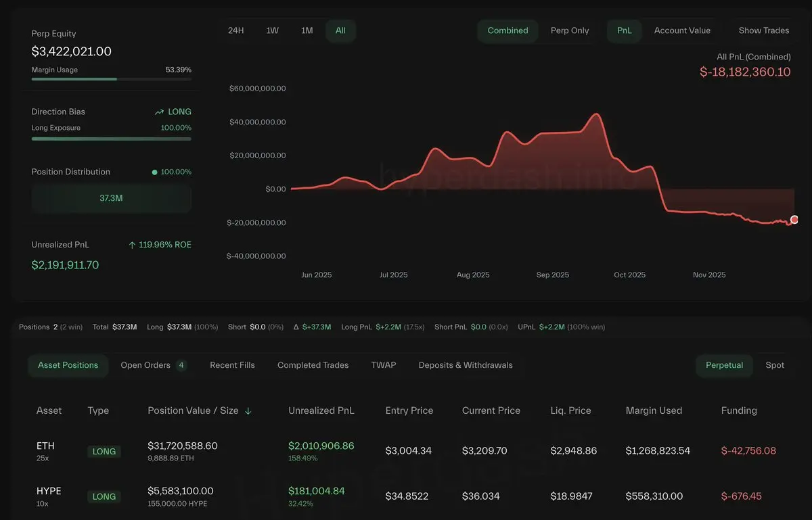Image resolution: width=812 pixels, height=520 pixels.
Task: Sort by Margin Used column header
Action: click(x=654, y=410)
